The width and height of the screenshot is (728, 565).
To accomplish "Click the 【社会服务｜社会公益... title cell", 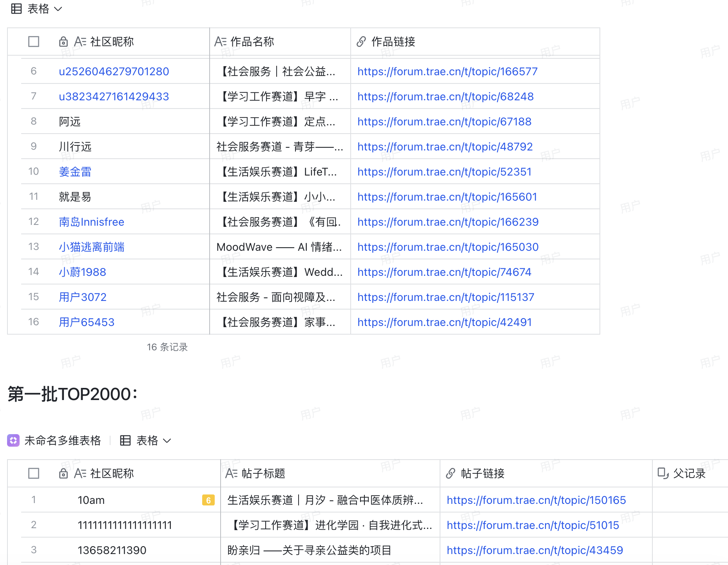I will pyautogui.click(x=280, y=71).
